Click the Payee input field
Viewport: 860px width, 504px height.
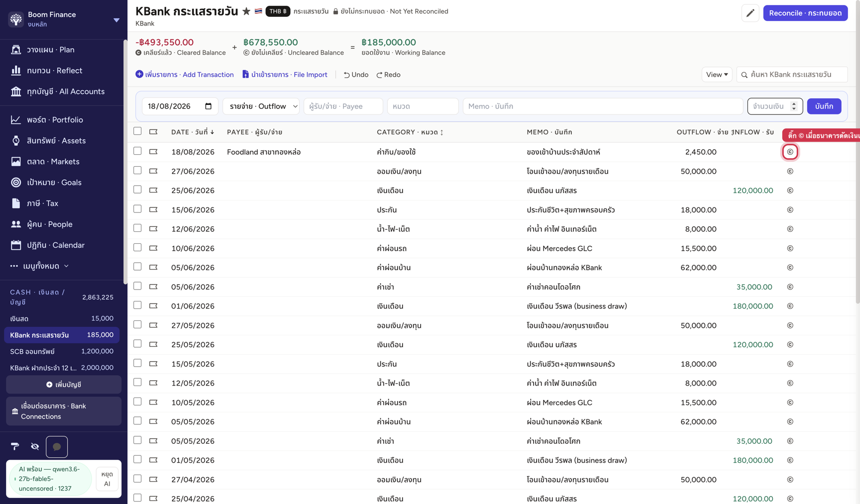tap(343, 106)
